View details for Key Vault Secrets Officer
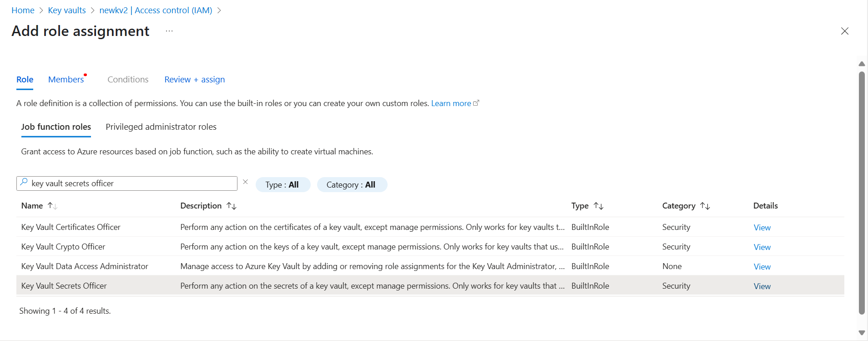The height and width of the screenshot is (341, 868). (x=762, y=286)
